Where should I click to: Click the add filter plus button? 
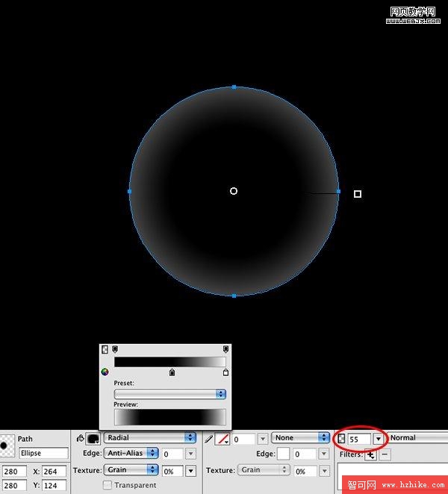point(370,454)
